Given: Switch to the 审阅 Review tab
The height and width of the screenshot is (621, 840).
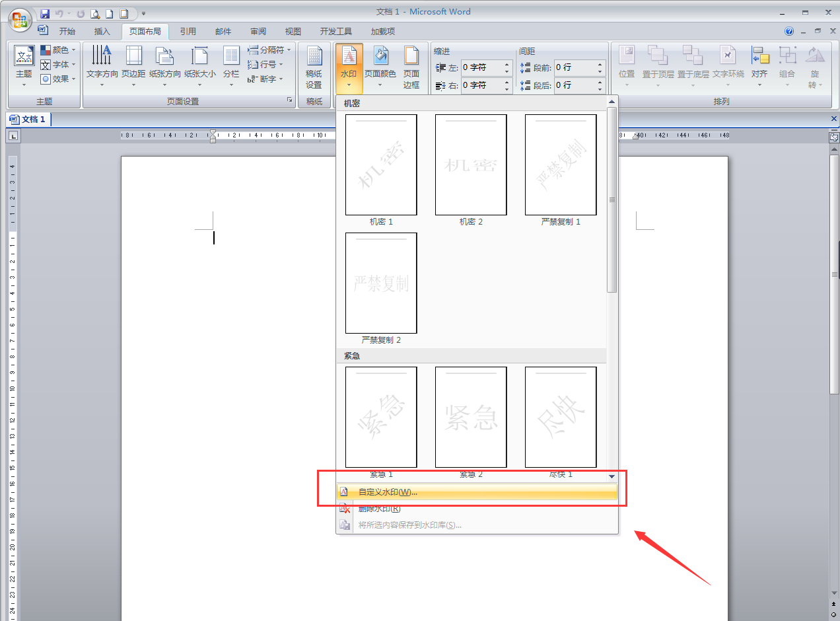Looking at the screenshot, I should point(258,31).
